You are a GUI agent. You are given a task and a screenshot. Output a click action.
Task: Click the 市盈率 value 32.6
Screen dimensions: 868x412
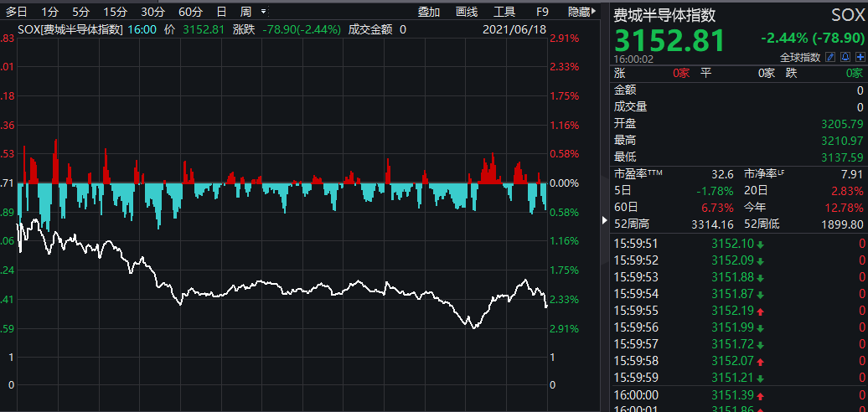click(722, 175)
